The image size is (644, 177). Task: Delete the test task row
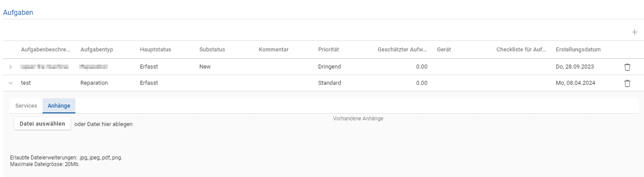pos(627,83)
